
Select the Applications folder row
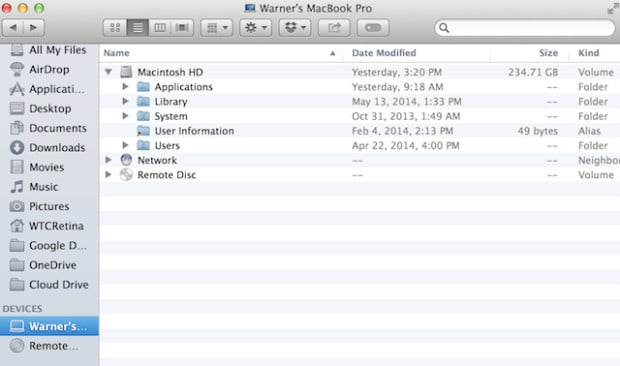pyautogui.click(x=360, y=87)
